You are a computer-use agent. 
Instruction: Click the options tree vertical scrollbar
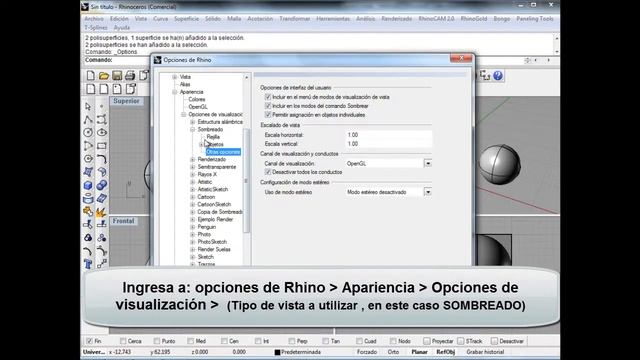[x=246, y=180]
